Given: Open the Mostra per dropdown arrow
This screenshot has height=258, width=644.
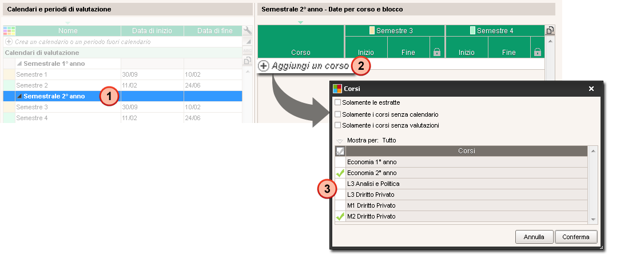Looking at the screenshot, I should point(339,141).
